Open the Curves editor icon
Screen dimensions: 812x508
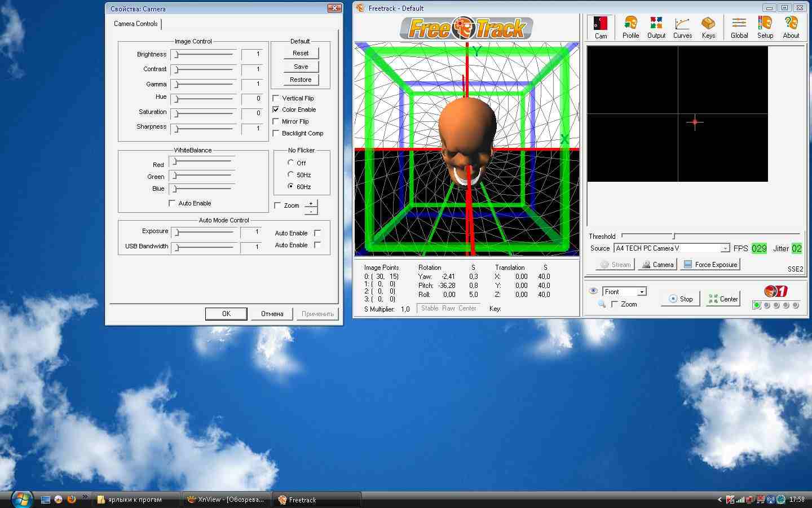682,27
